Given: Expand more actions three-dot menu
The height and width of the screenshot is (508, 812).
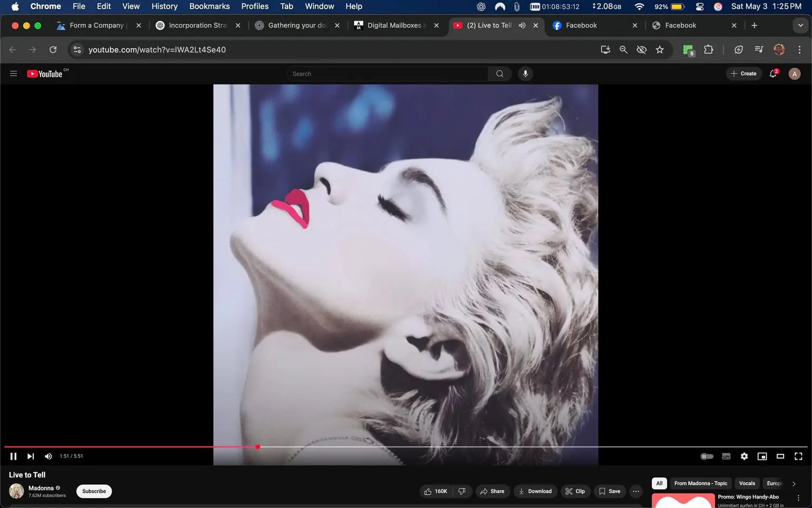Looking at the screenshot, I should click(x=636, y=491).
